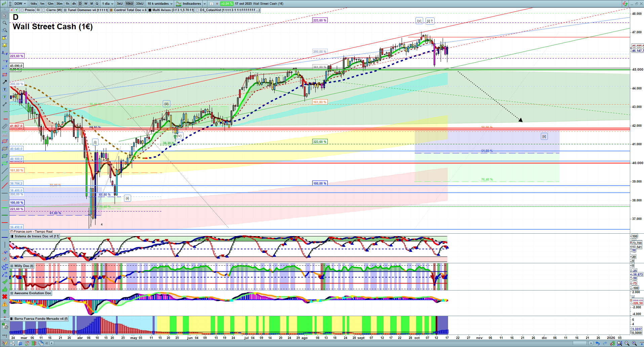Click the undo arrow in bottom bar
Viewport: 644px width, 347px height.
(x=597, y=343)
